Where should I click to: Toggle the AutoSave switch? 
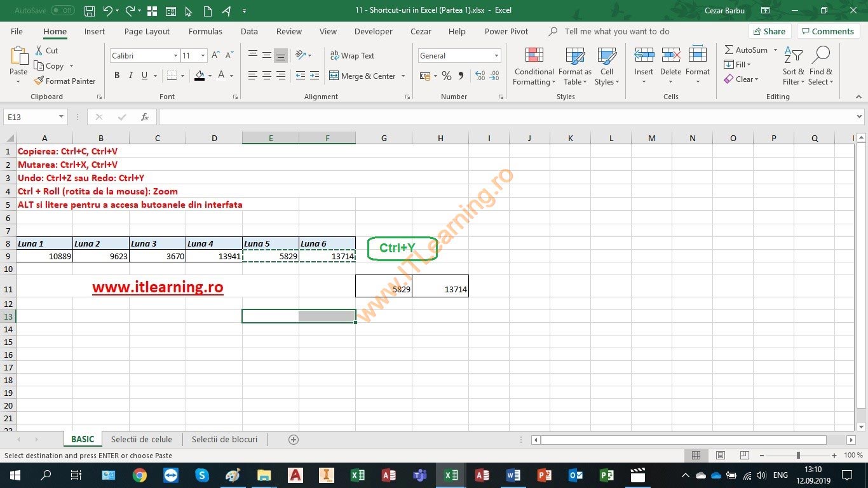click(63, 11)
